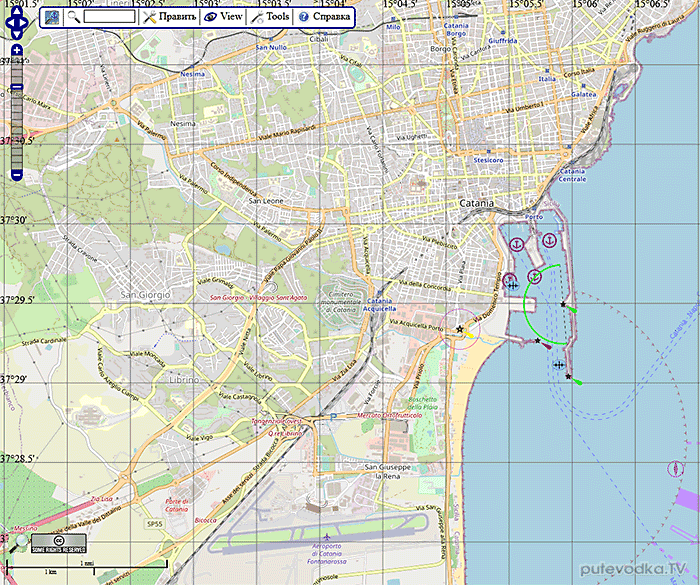
Task: Click the Giuffrida metro label
Action: pos(503,41)
